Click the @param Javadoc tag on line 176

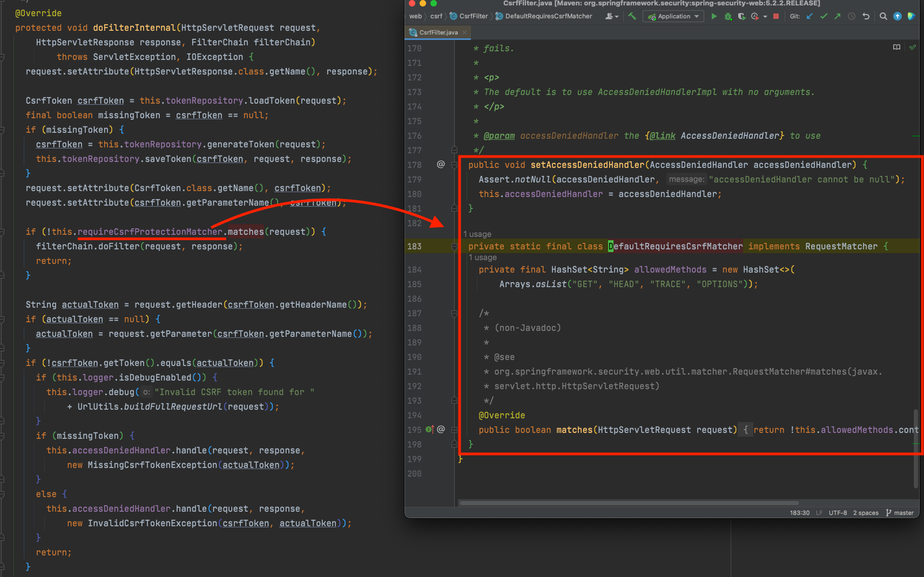[499, 135]
